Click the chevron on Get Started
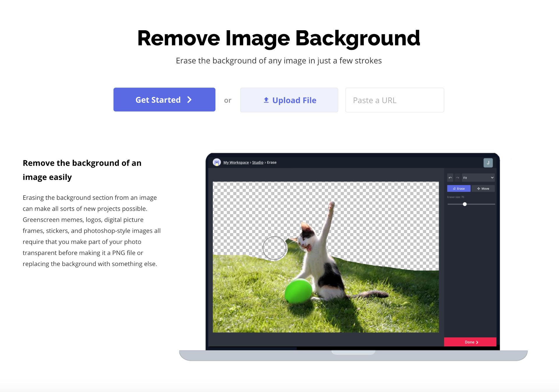Image resolution: width=559 pixels, height=392 pixels. (x=190, y=100)
